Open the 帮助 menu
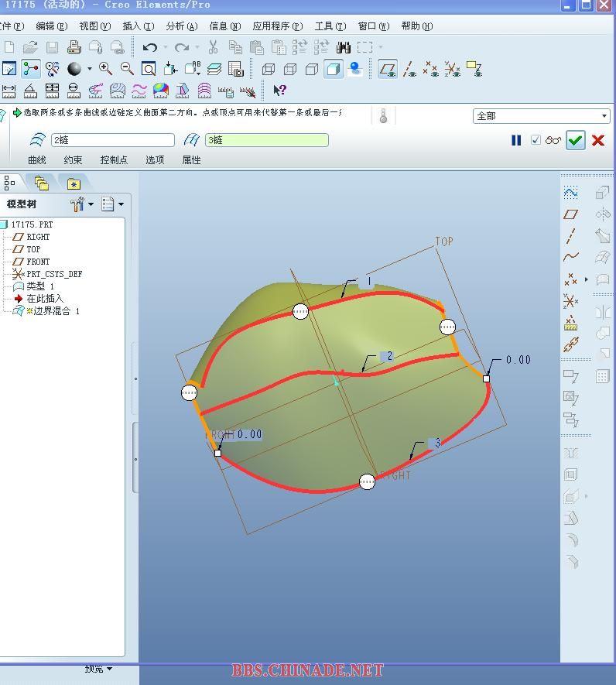616x685 pixels. pyautogui.click(x=417, y=26)
